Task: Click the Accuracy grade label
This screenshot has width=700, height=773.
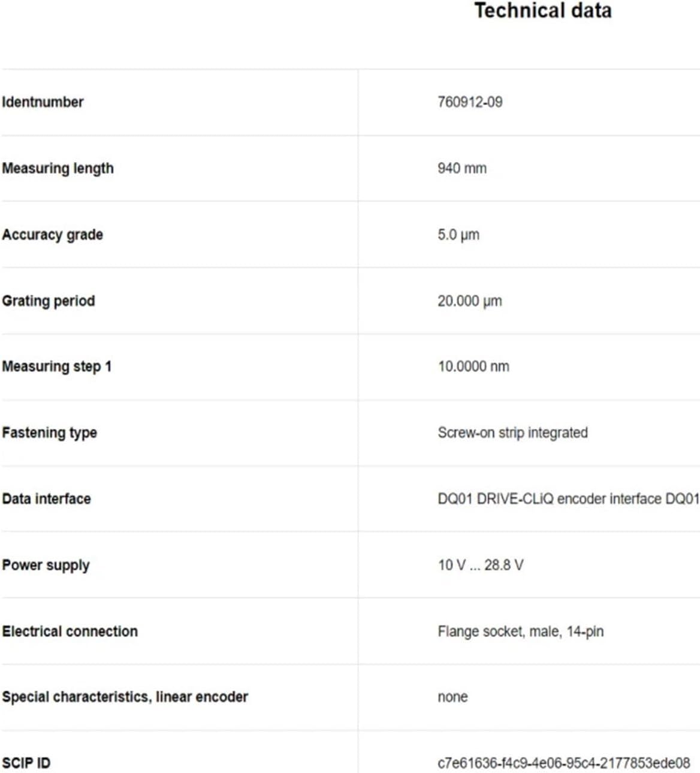Action: (52, 234)
